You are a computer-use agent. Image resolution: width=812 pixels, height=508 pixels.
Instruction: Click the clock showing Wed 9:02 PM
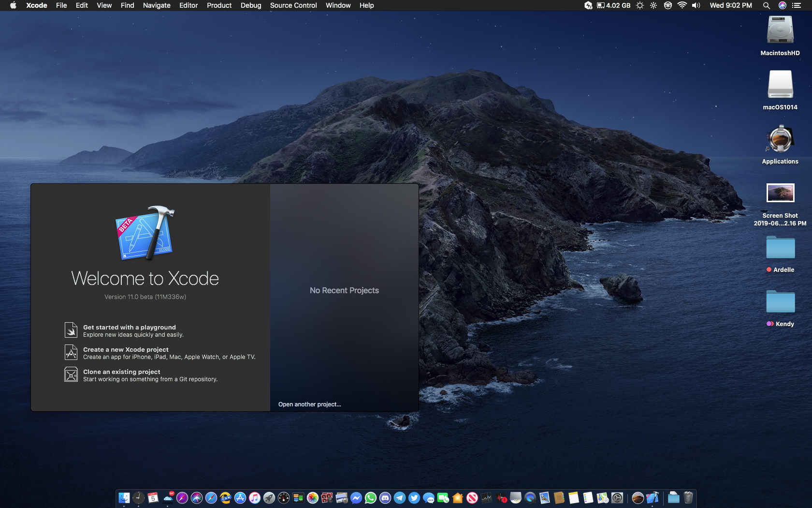[x=731, y=5]
